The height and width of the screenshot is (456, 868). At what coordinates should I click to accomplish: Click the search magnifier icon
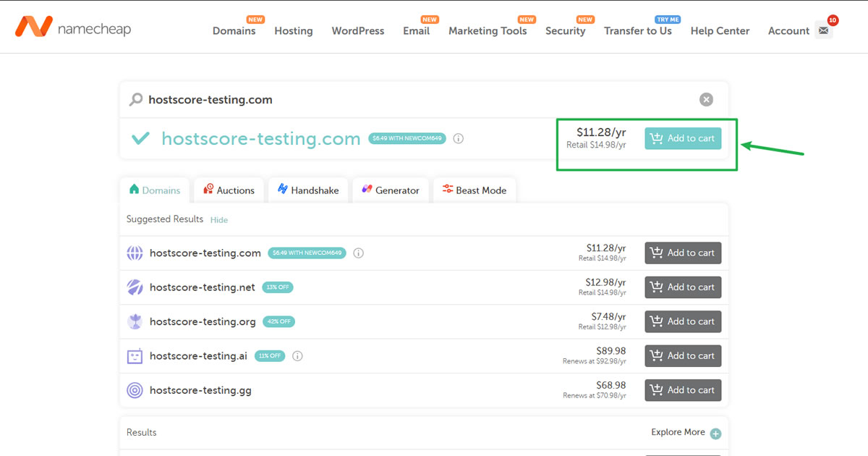pyautogui.click(x=136, y=100)
